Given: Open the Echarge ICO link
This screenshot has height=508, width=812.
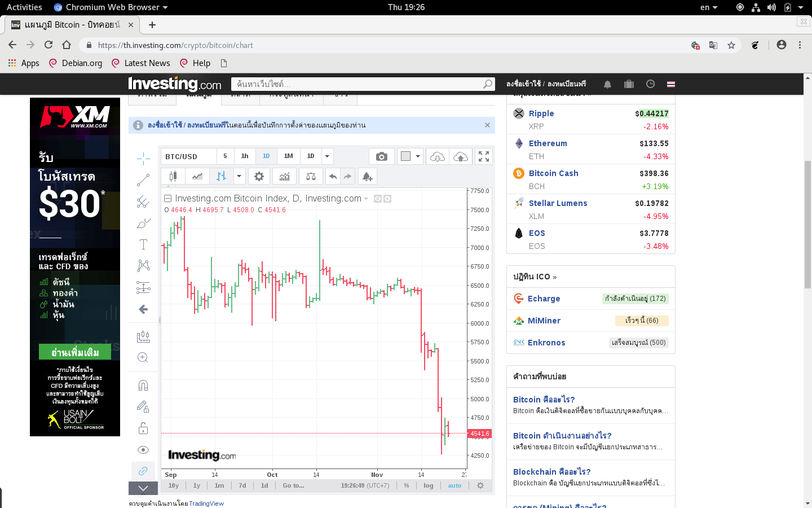Looking at the screenshot, I should 544,299.
